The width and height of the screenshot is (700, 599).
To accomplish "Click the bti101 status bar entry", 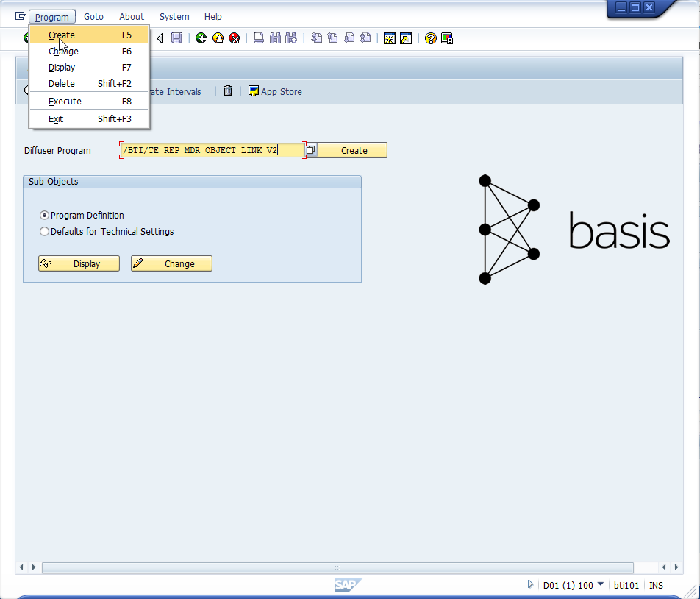I will click(626, 585).
